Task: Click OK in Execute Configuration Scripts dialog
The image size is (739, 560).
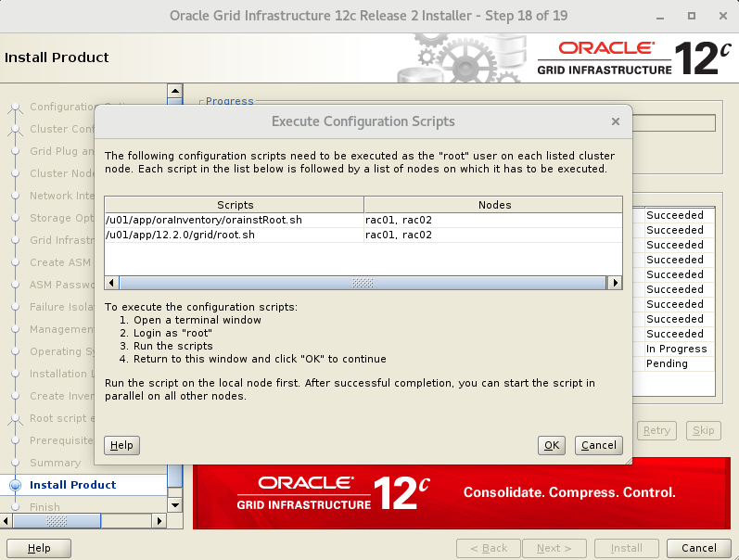Action: [552, 445]
